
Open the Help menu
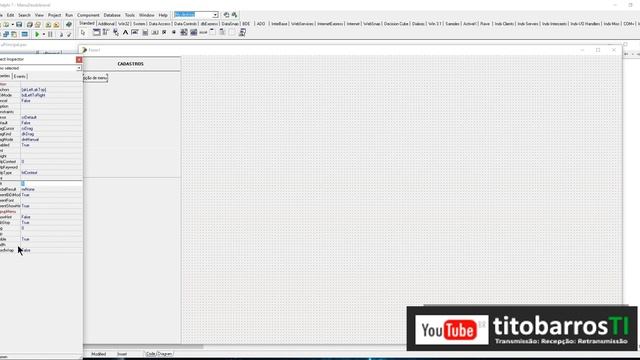163,15
